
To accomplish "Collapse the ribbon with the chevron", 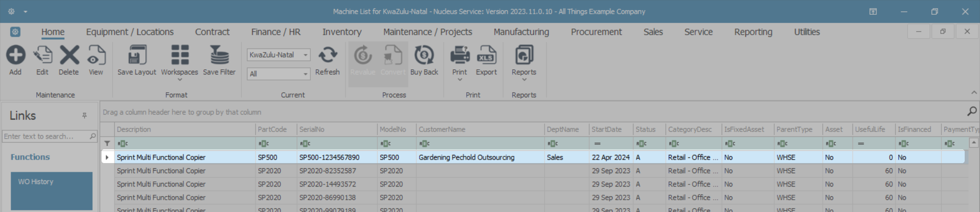I will click(x=974, y=92).
